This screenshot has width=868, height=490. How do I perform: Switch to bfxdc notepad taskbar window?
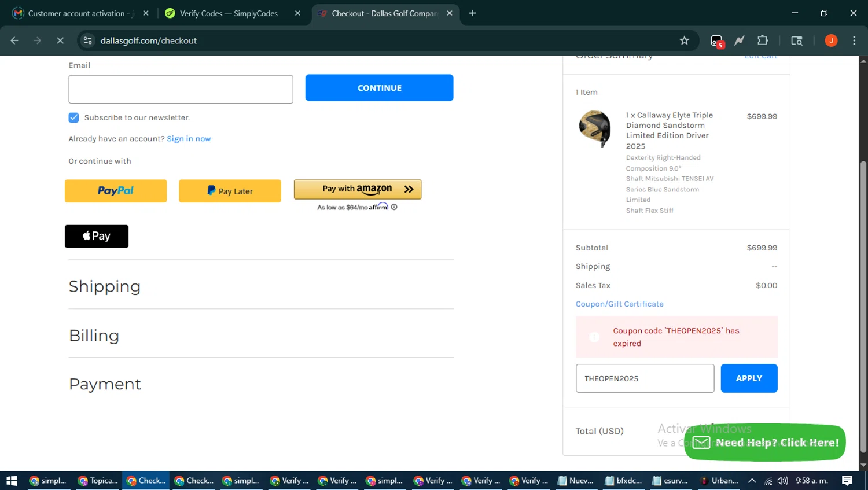point(623,481)
